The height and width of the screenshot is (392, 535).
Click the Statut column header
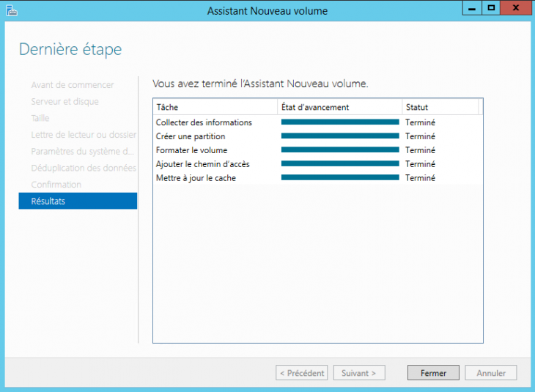pyautogui.click(x=440, y=107)
